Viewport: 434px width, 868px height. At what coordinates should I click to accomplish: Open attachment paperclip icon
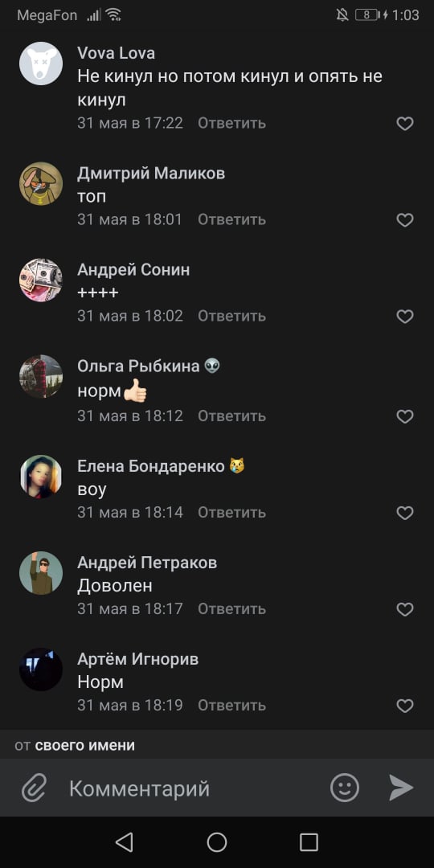pos(35,788)
